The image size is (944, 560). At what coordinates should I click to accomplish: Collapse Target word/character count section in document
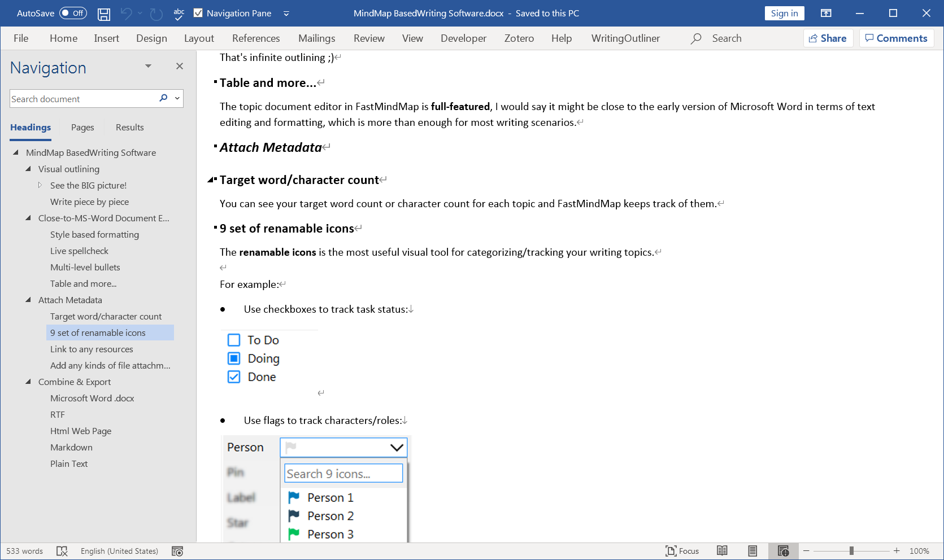[x=210, y=180]
